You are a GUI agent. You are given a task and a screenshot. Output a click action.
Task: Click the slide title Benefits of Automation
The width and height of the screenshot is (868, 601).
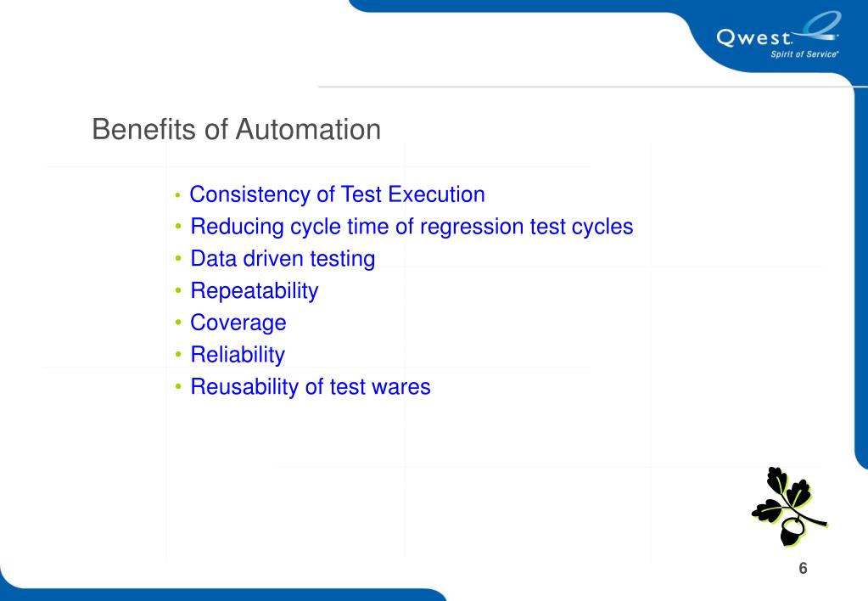tap(237, 129)
